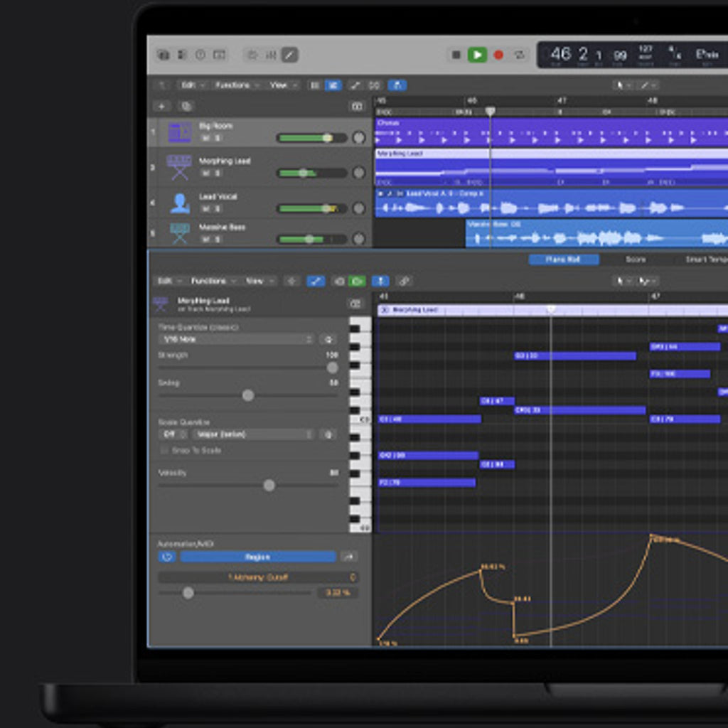Show the Mixer from control bar
The height and width of the screenshot is (728, 728).
tap(271, 55)
